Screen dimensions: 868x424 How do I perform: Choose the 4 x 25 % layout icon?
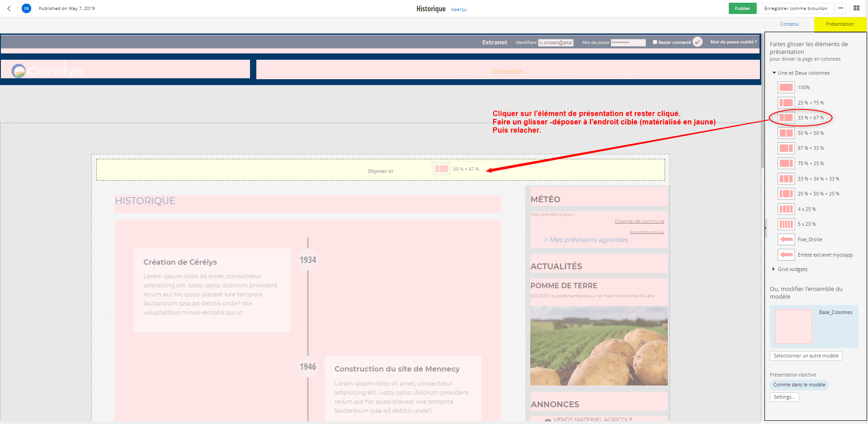(786, 209)
